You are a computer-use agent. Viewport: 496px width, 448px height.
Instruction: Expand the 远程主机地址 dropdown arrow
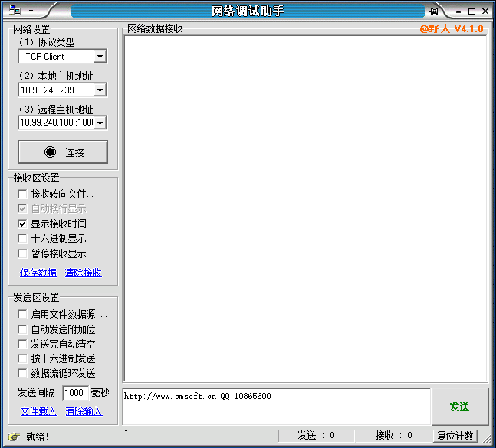[x=100, y=123]
